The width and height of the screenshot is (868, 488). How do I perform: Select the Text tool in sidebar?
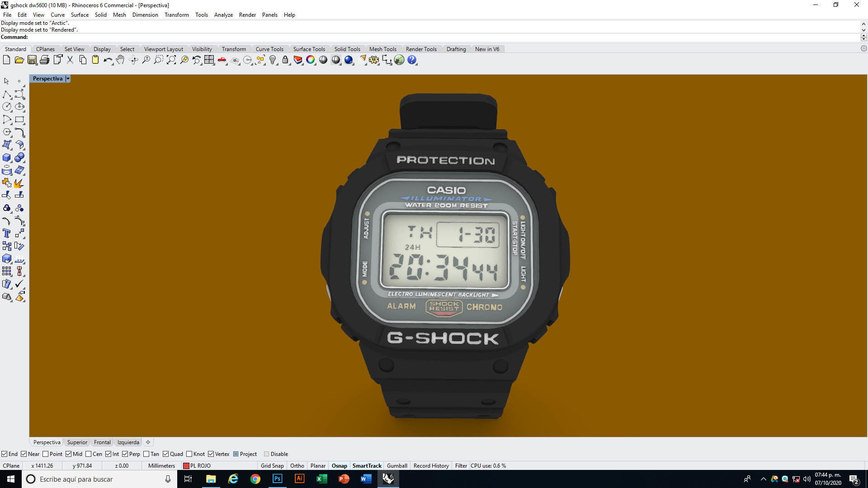(x=7, y=233)
